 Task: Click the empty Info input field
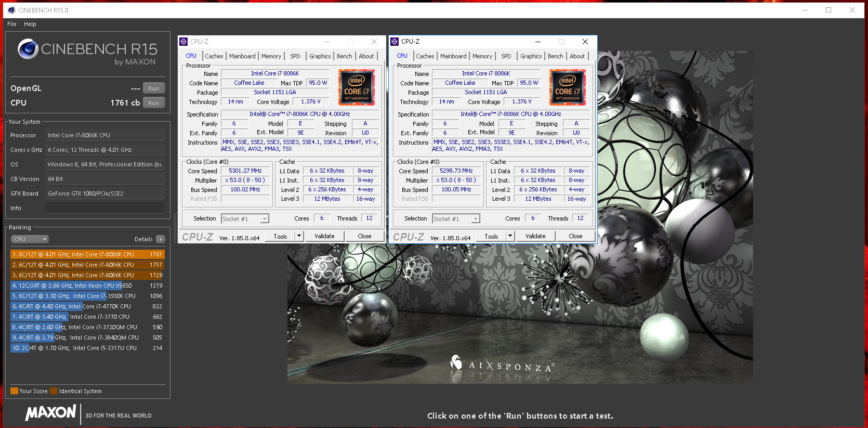tap(105, 208)
